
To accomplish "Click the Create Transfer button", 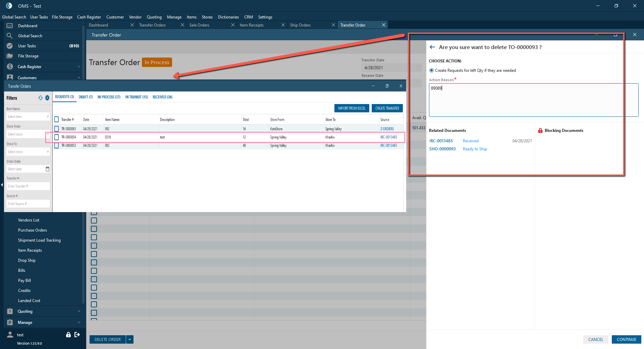I will tap(387, 108).
